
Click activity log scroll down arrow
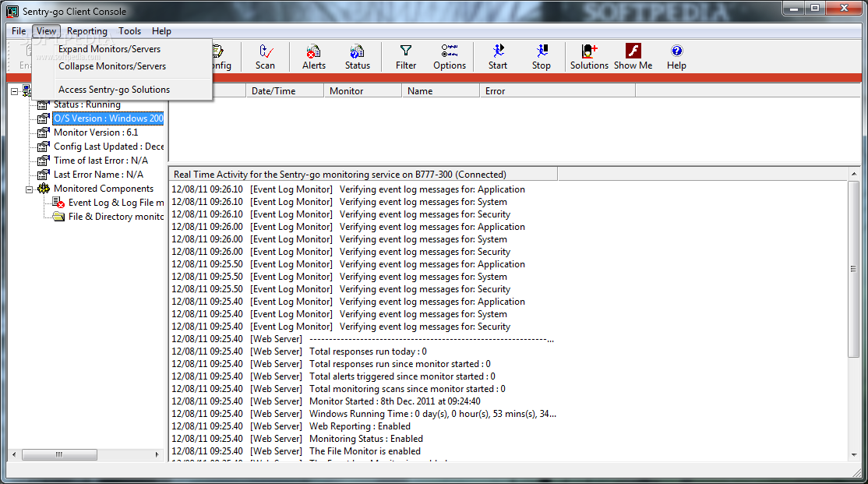(x=854, y=455)
